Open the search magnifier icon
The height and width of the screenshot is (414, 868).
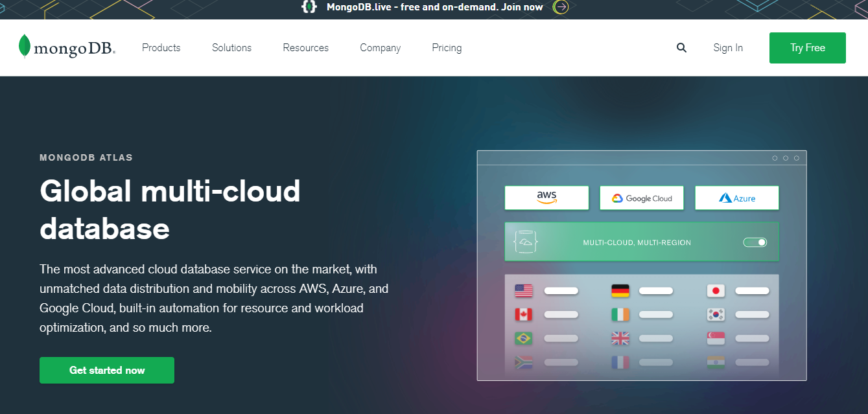click(x=681, y=47)
